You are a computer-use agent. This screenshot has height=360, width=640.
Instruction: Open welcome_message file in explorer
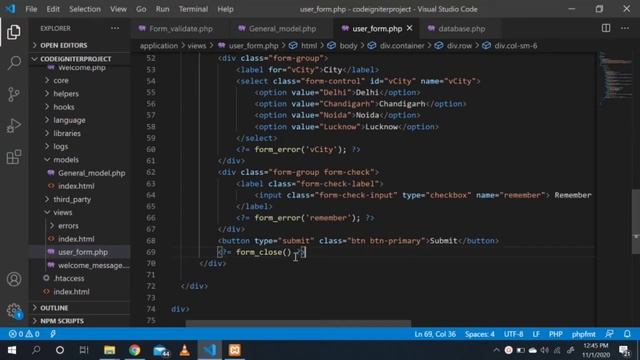93,265
